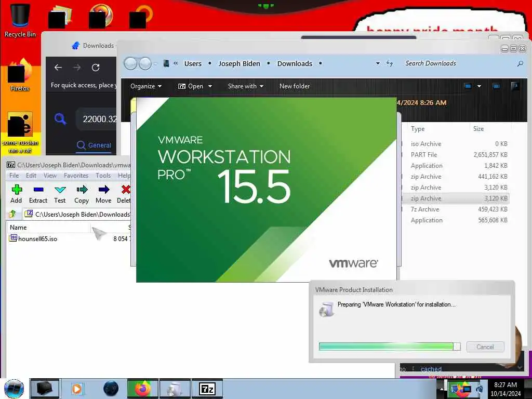Open recent pages dropdown next to Explorer nav buttons

pyautogui.click(x=155, y=63)
